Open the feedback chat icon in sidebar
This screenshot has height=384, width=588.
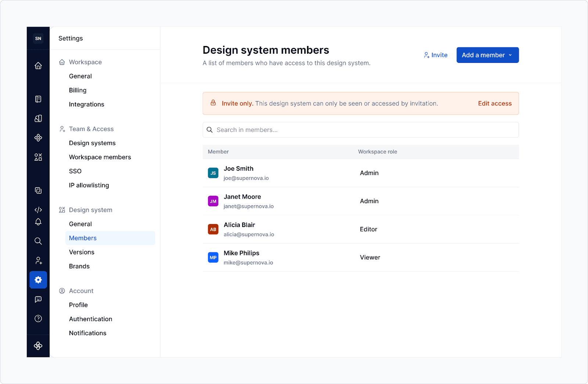coord(38,299)
